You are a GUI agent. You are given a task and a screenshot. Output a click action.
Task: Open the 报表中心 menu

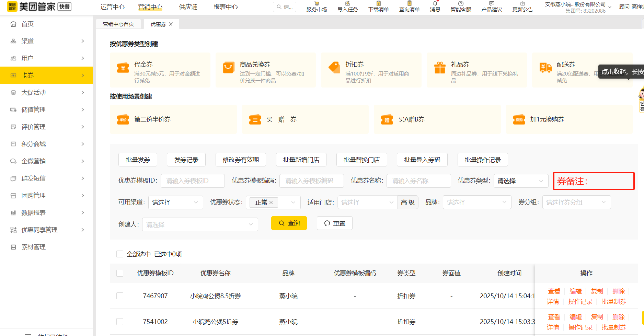tap(225, 7)
